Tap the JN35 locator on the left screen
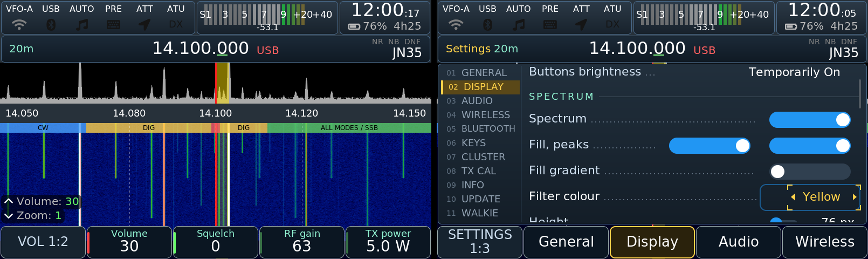The width and height of the screenshot is (868, 259). coord(407,53)
